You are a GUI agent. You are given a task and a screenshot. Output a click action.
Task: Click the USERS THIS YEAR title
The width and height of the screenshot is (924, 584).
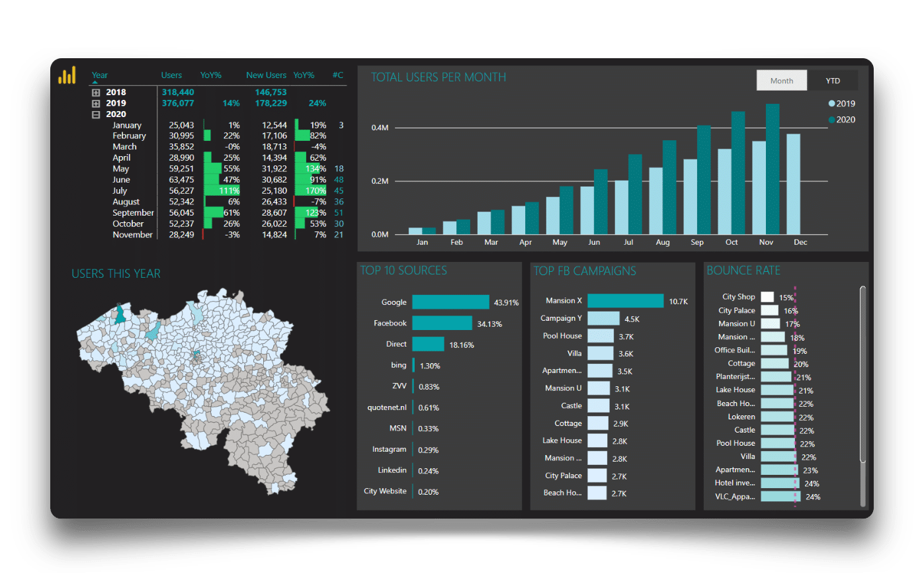tap(116, 274)
